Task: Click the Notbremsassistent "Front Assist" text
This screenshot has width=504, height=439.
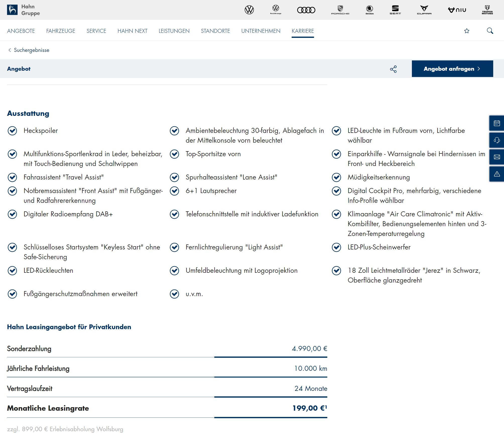Action: coord(93,196)
